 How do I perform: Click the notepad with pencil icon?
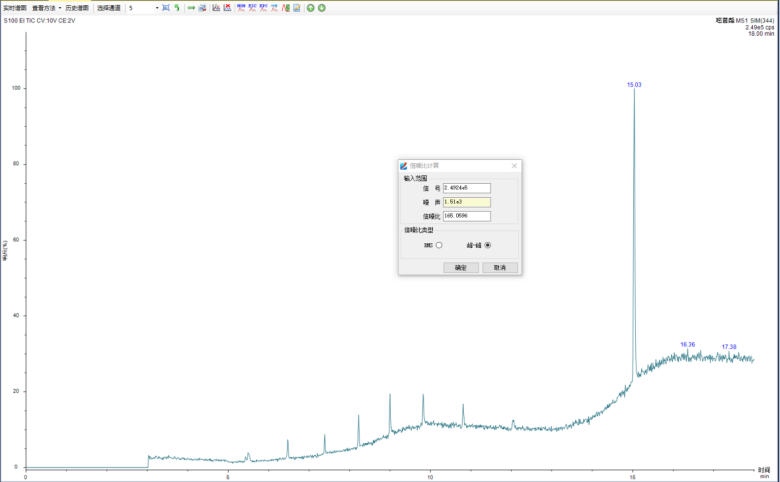(296, 7)
